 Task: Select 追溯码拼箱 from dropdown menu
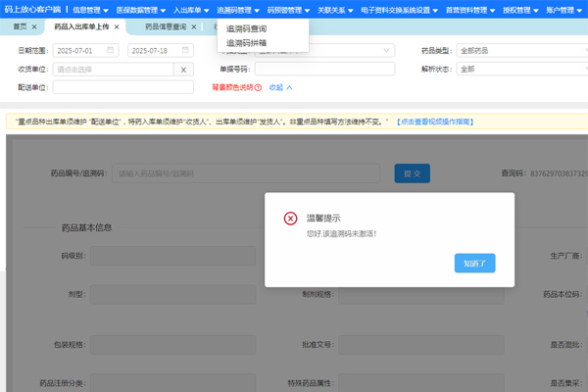tap(246, 43)
